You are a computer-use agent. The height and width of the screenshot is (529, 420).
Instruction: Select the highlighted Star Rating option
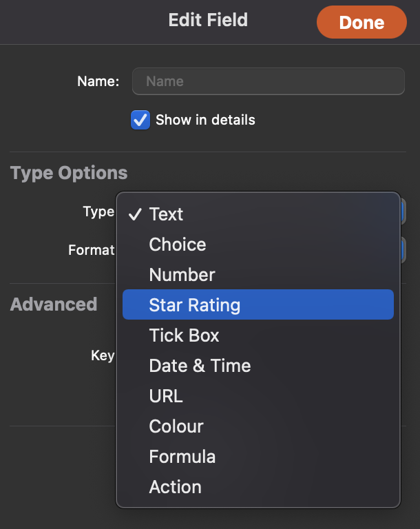tap(258, 304)
